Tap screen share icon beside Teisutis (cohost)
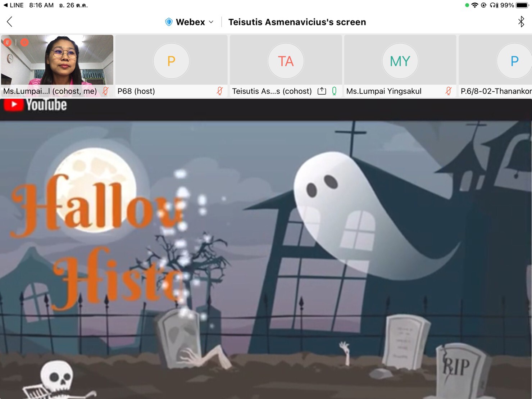The height and width of the screenshot is (399, 532). tap(322, 91)
